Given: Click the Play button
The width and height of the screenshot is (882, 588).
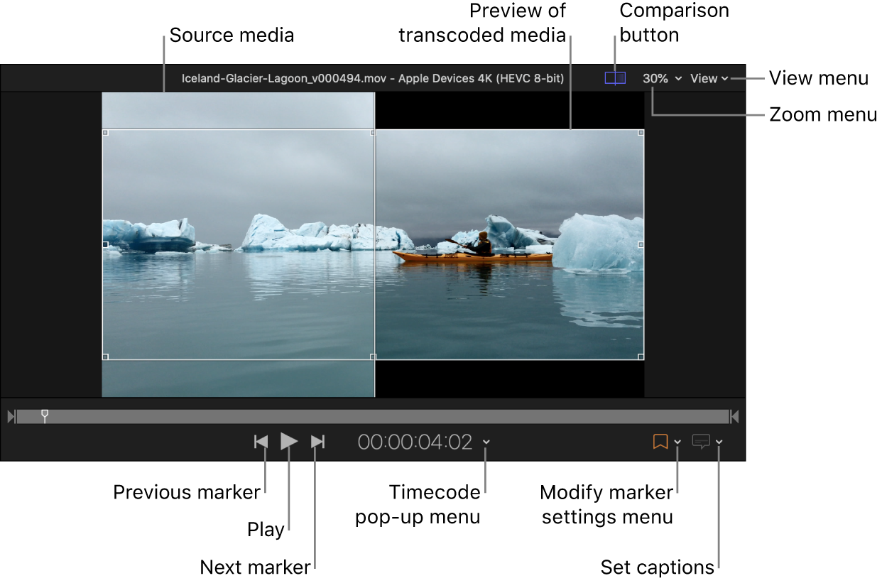Looking at the screenshot, I should point(288,442).
